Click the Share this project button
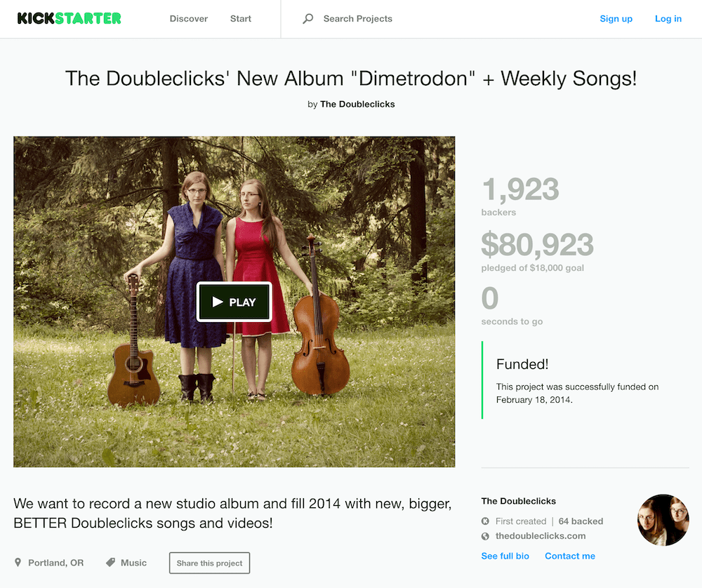Viewport: 702px width, 588px height. click(209, 563)
